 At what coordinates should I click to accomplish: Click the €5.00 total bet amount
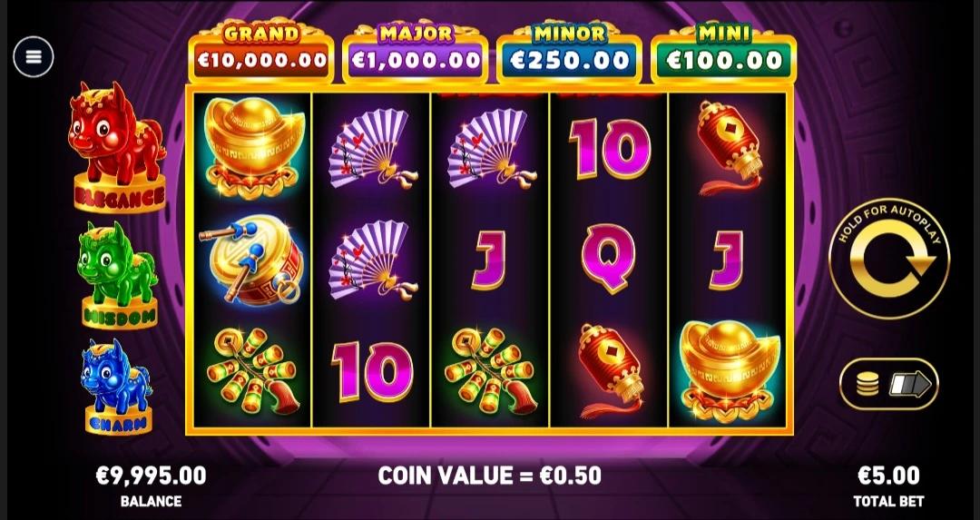[x=888, y=476]
